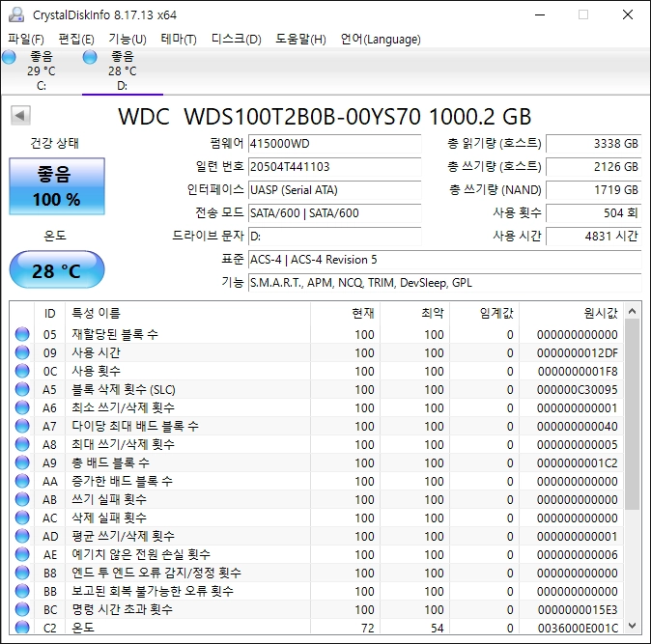Click the 최악 column header
Image resolution: width=651 pixels, height=644 pixels.
click(x=414, y=313)
